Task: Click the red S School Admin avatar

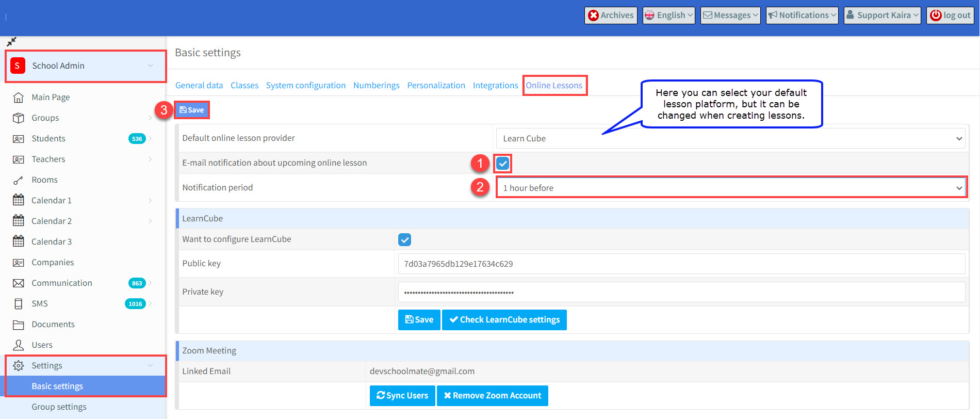Action: 18,66
